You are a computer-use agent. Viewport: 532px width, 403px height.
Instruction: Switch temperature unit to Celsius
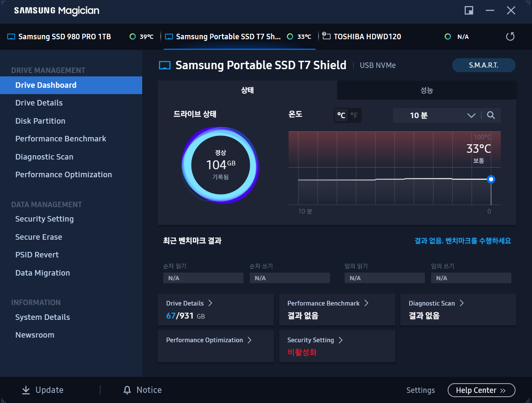341,115
